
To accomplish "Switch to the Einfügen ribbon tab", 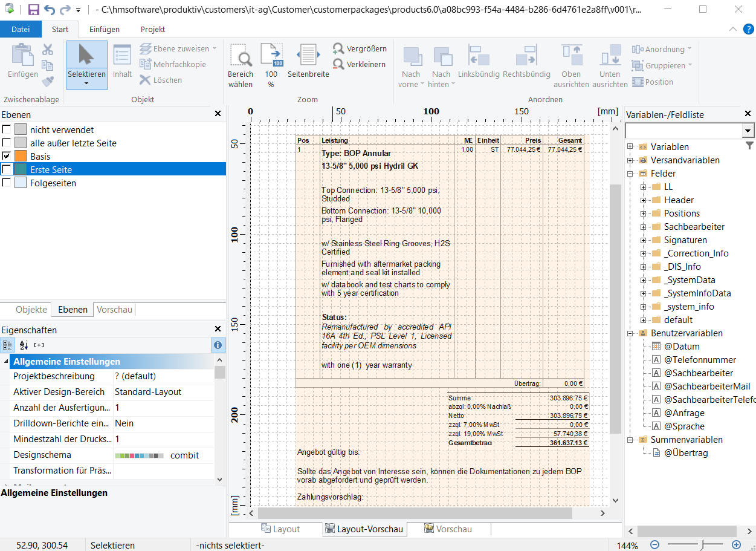I will [105, 29].
